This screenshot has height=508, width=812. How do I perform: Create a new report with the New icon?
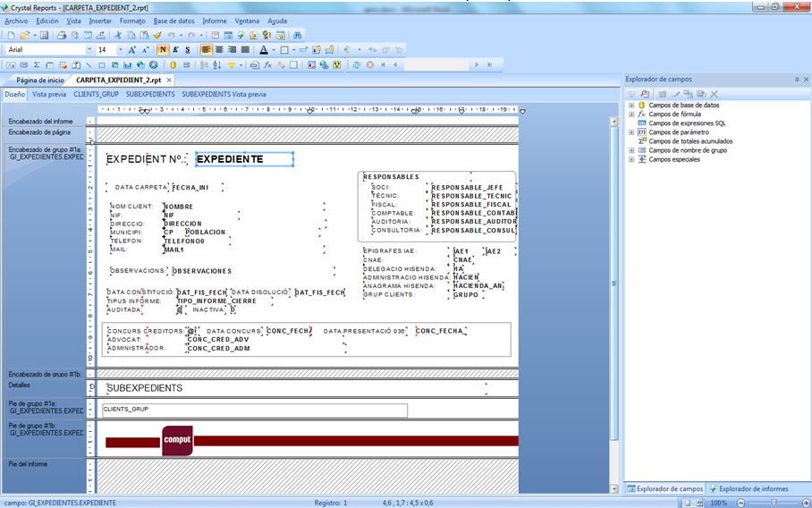pos(11,35)
